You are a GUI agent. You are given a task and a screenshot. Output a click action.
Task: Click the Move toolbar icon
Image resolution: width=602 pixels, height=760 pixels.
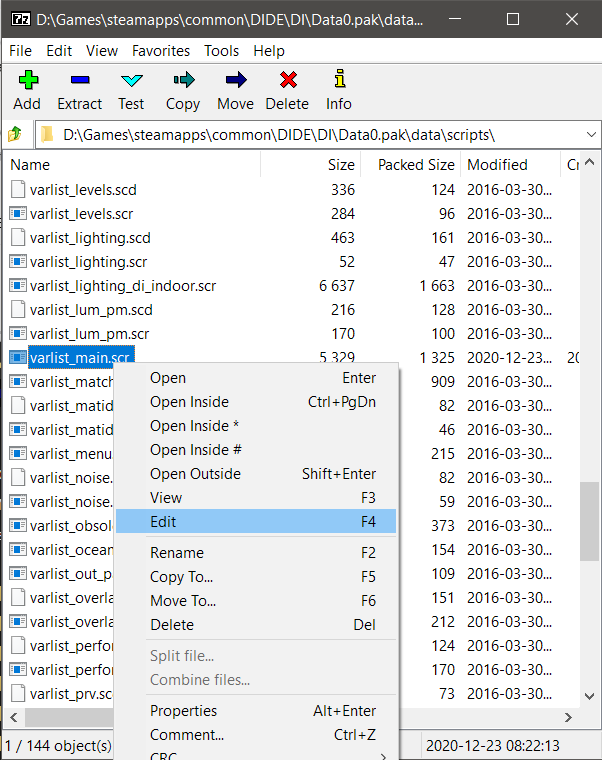point(235,81)
